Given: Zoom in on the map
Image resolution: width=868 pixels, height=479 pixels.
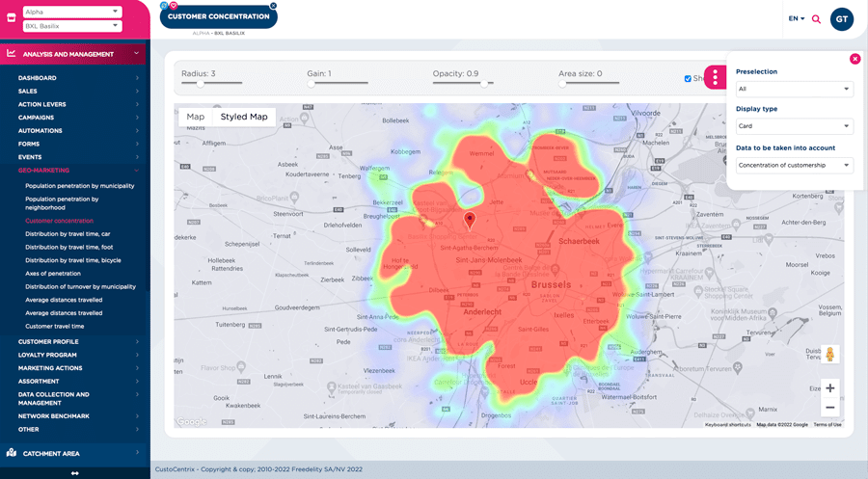Looking at the screenshot, I should coord(829,387).
